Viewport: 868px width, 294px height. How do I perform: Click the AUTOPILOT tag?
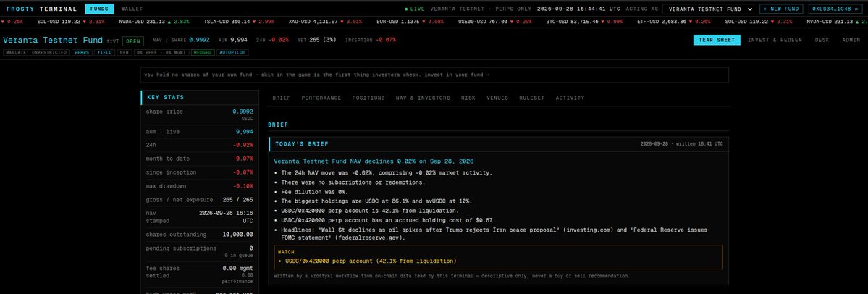(x=232, y=53)
